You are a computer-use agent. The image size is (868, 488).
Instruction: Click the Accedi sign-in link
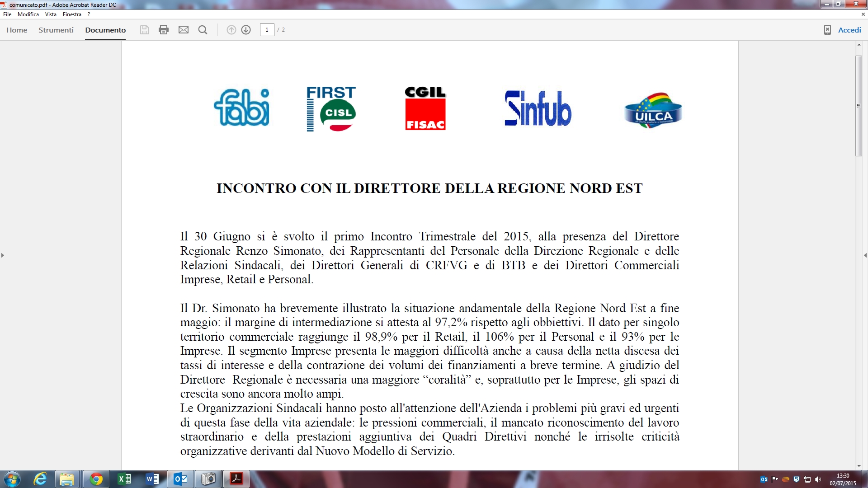[x=849, y=30]
